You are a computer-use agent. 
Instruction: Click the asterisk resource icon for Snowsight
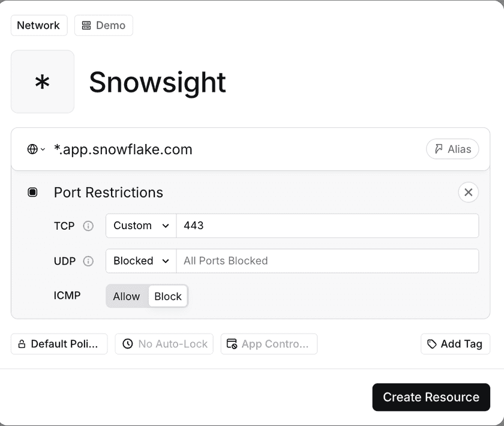(x=42, y=82)
